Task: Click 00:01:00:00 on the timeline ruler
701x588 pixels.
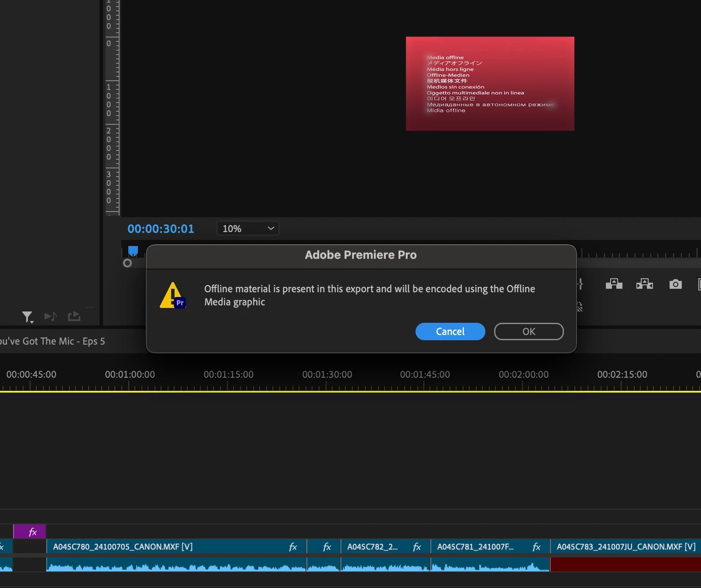Action: click(130, 375)
